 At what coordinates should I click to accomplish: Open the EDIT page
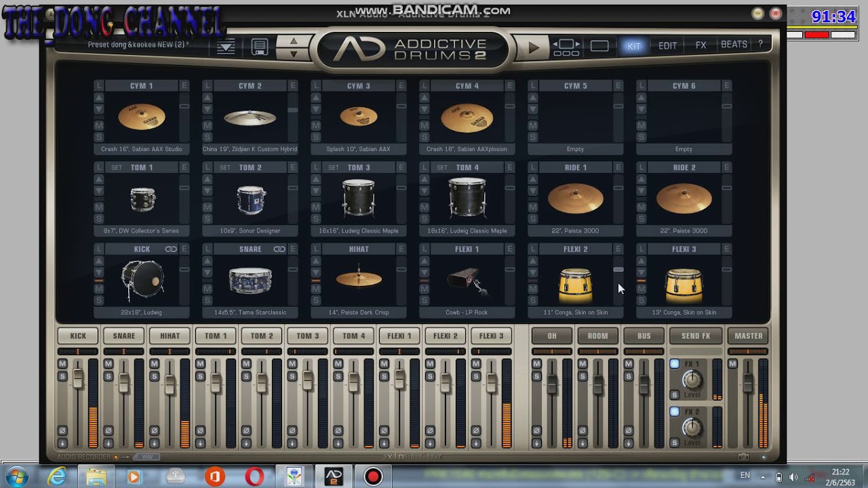coord(667,46)
